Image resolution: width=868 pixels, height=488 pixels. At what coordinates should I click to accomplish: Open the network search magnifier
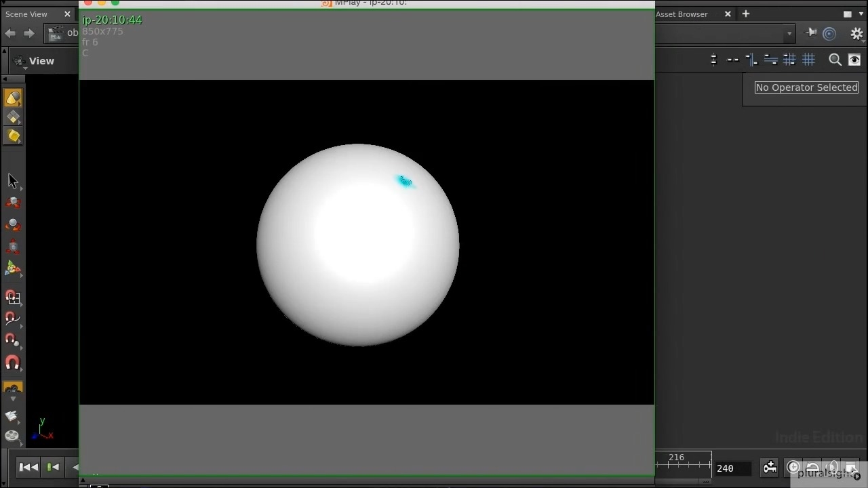[835, 60]
